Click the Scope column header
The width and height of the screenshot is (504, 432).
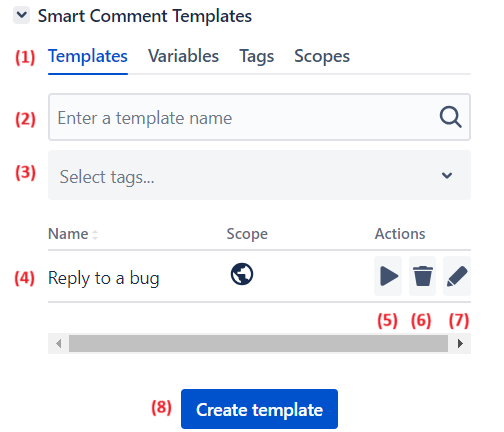click(247, 234)
